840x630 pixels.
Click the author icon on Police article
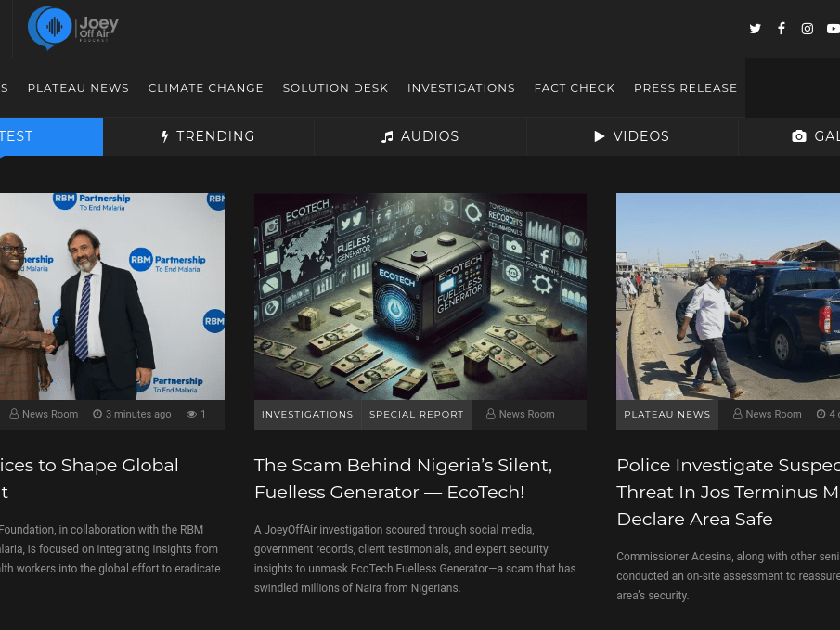737,414
